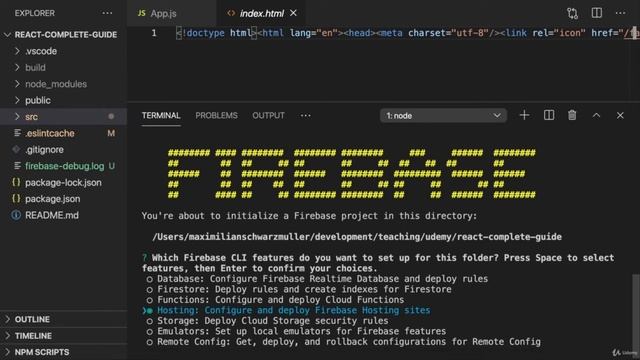Click the README.md info icon

click(x=16, y=215)
